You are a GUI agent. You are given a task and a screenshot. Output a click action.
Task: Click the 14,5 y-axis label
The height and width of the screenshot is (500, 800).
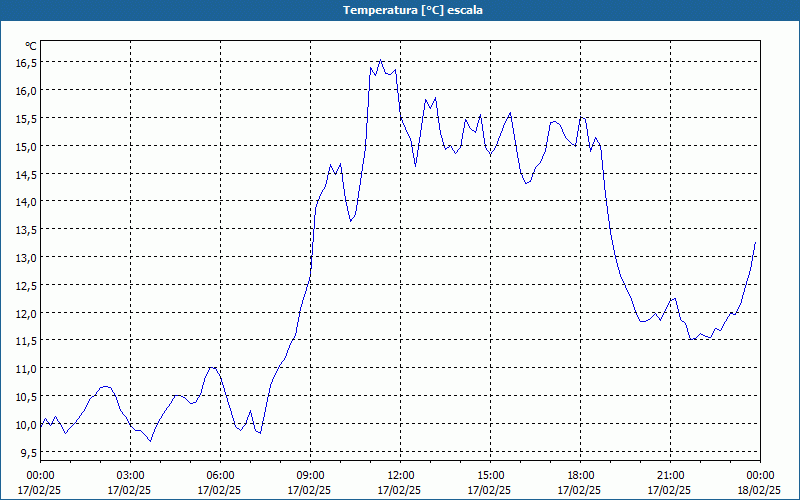pos(27,174)
